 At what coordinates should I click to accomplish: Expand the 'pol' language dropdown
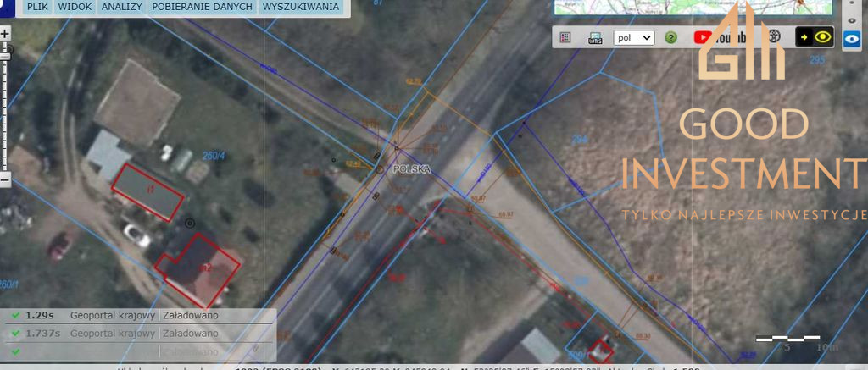pos(634,37)
